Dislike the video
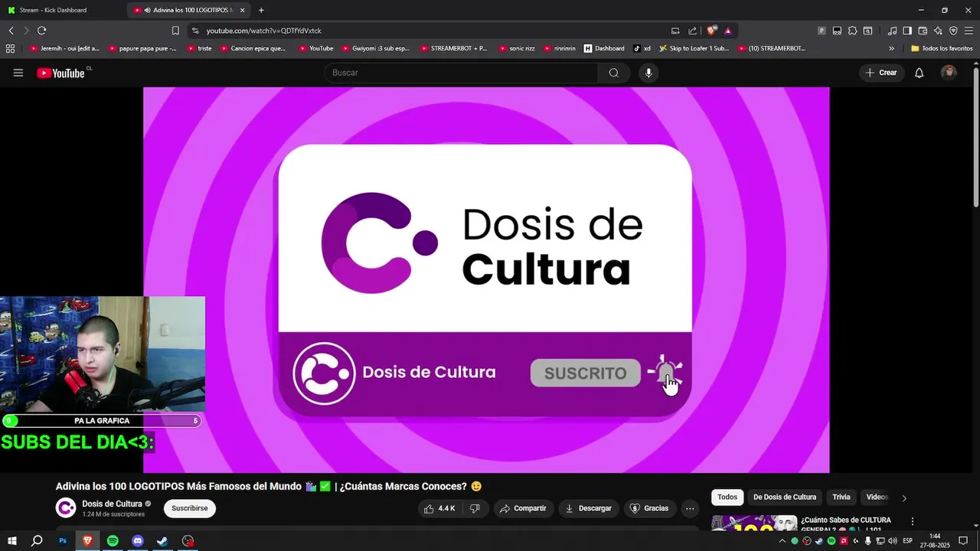The width and height of the screenshot is (980, 551). (475, 508)
